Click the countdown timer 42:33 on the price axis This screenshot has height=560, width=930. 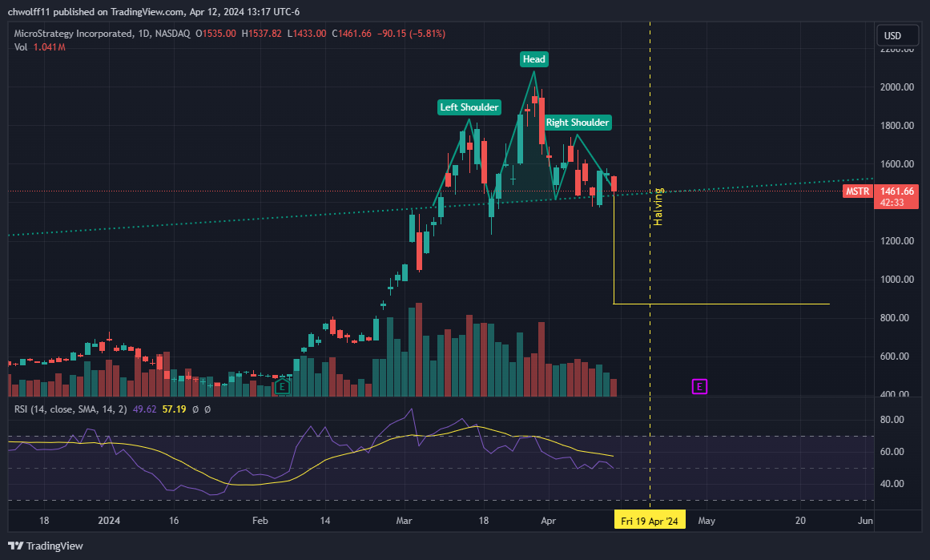point(892,203)
